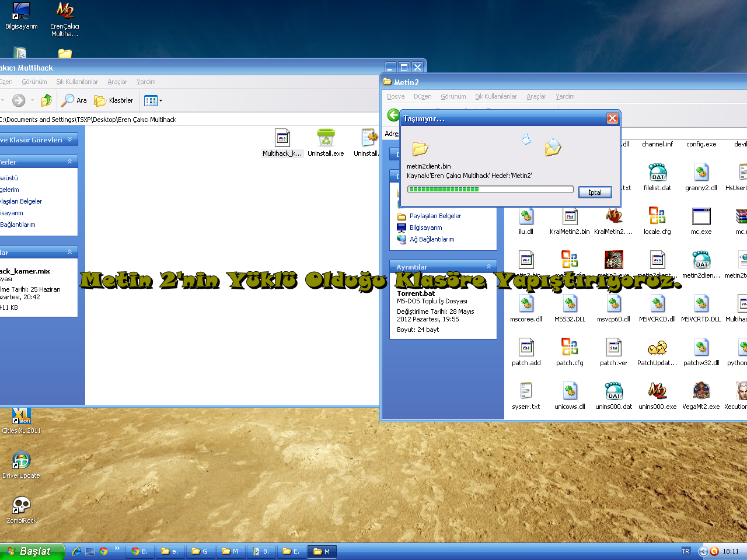Open the views dropdown in Multihack toolbar

click(153, 100)
